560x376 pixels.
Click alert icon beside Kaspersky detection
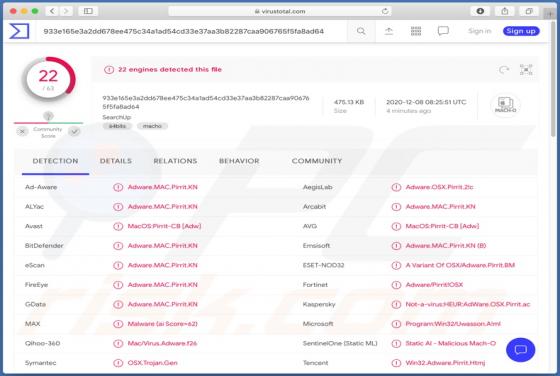[x=396, y=304]
